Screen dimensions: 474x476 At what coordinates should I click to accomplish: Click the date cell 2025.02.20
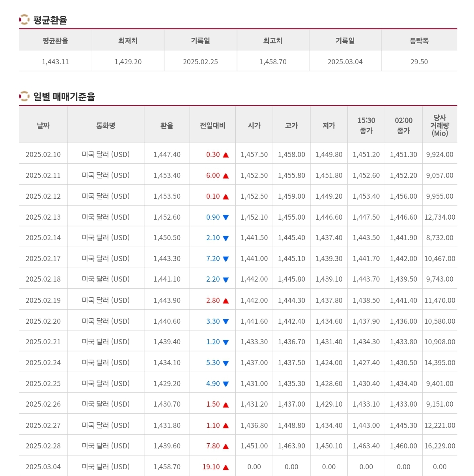(x=43, y=321)
